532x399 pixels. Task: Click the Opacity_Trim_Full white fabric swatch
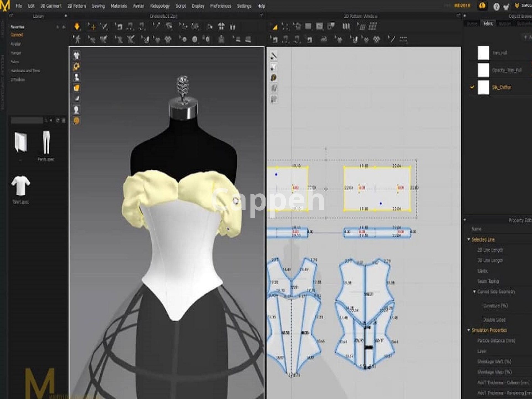484,70
